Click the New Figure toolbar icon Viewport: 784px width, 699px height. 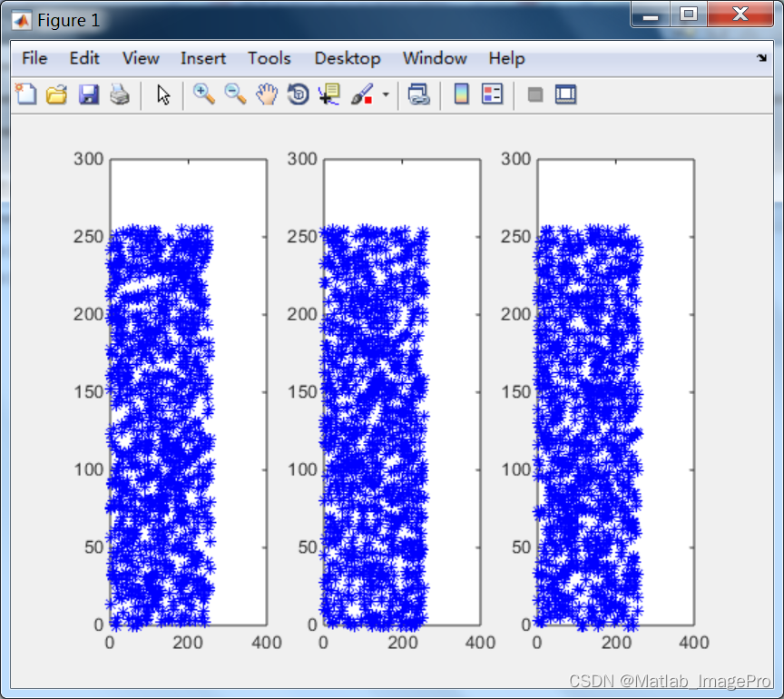click(26, 94)
